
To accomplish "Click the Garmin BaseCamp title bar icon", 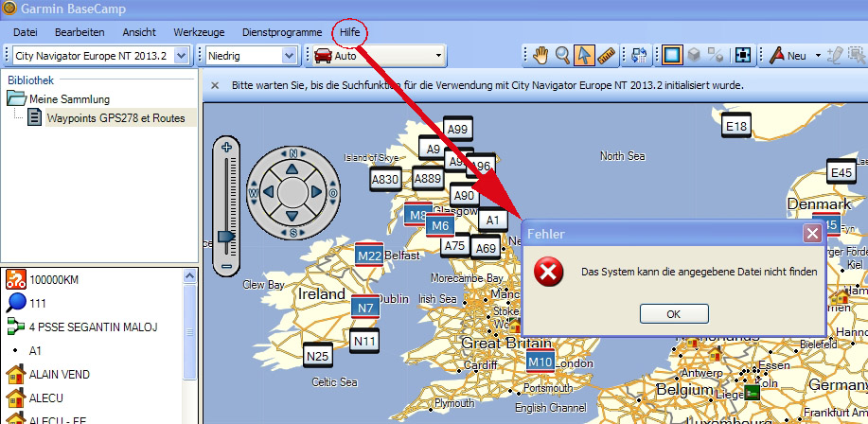I will pos(9,9).
